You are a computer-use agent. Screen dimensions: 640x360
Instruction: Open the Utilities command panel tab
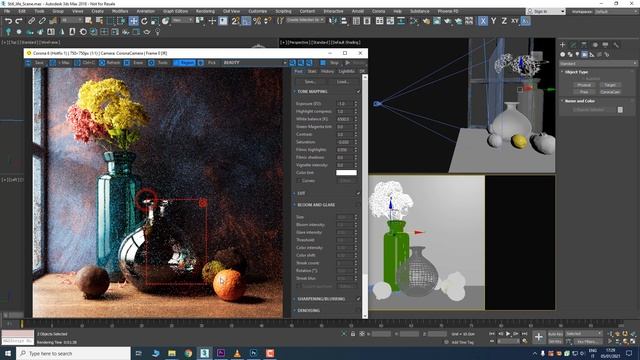click(616, 44)
